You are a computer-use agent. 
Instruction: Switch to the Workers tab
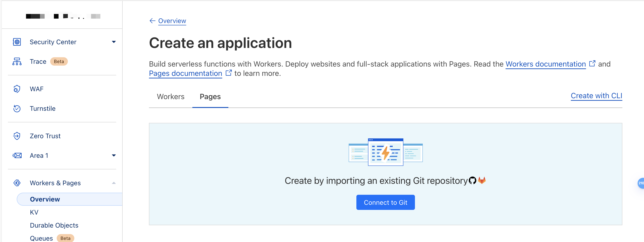[x=171, y=97]
